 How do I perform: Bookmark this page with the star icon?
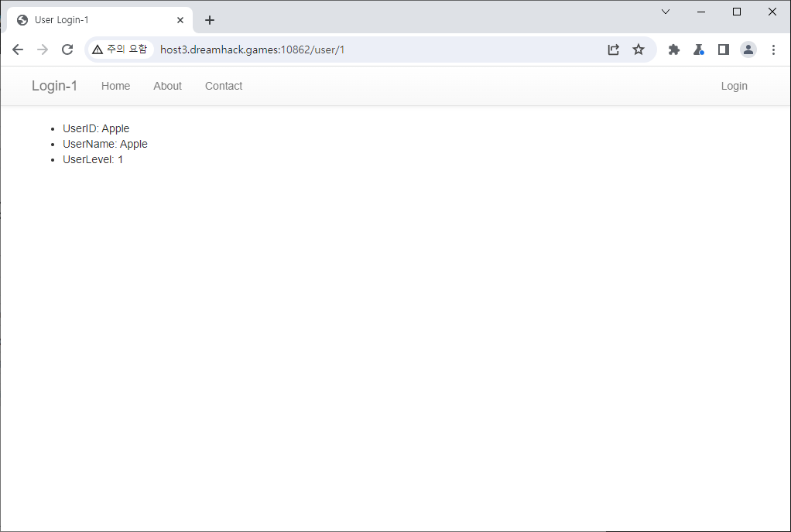(638, 49)
